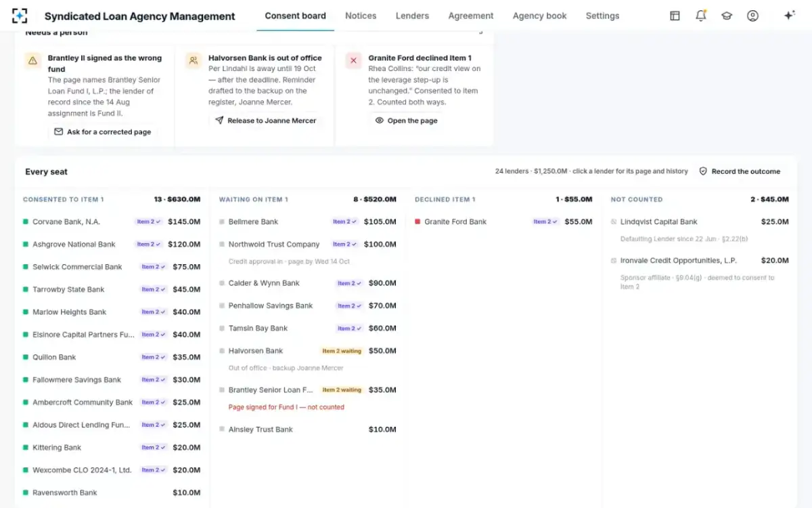This screenshot has height=508, width=812.
Task: Select Quillon Bank
Action: (x=112, y=357)
